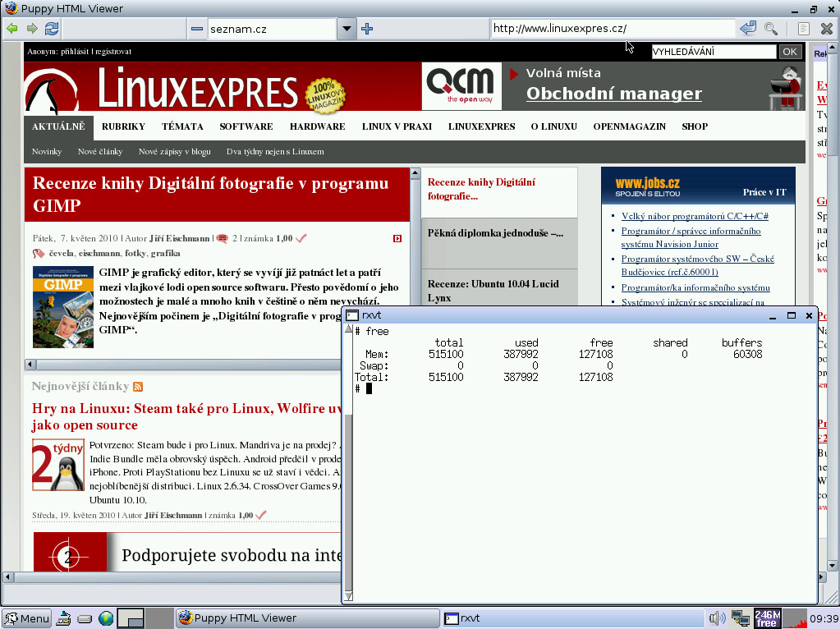This screenshot has height=629, width=840.
Task: Open Hry na Linuxu: Steam article
Action: [x=186, y=416]
